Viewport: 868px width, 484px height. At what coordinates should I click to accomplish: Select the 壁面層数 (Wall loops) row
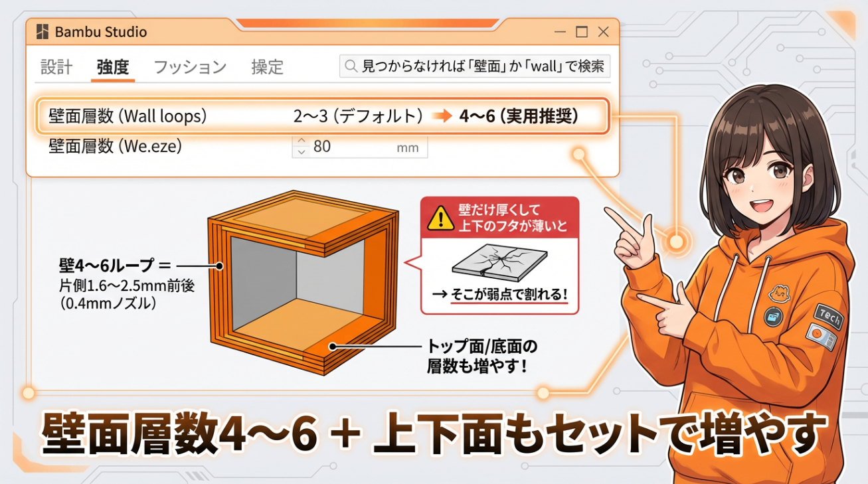pos(323,116)
